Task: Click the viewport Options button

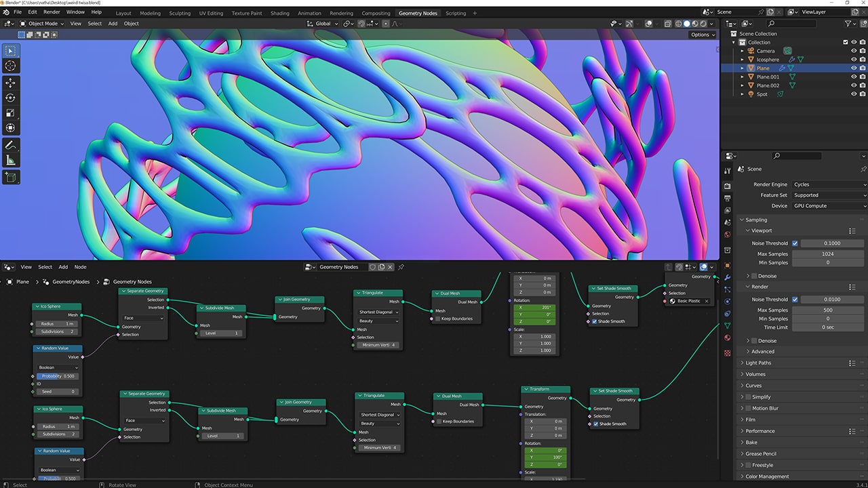Action: coord(702,35)
